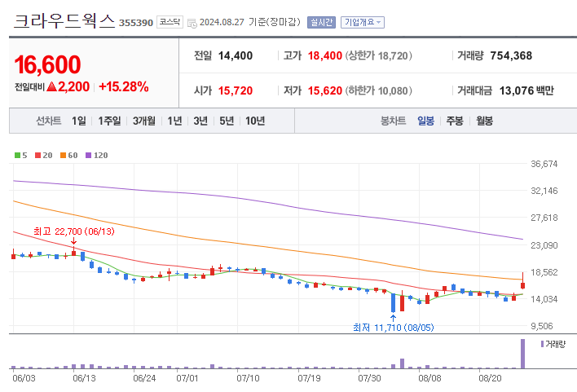Click the calendar icon before the date
577x392 pixels.
[192, 23]
